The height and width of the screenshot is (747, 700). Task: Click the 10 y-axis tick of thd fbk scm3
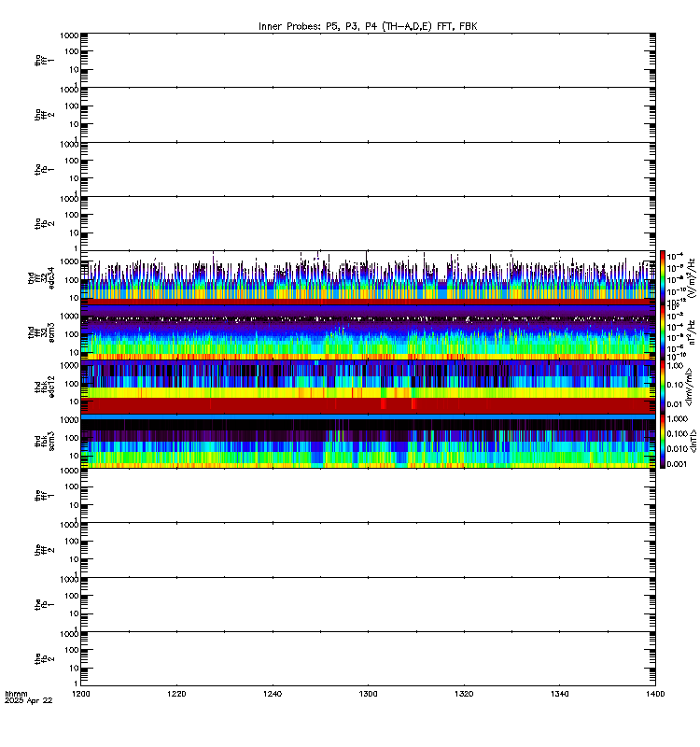click(x=74, y=456)
